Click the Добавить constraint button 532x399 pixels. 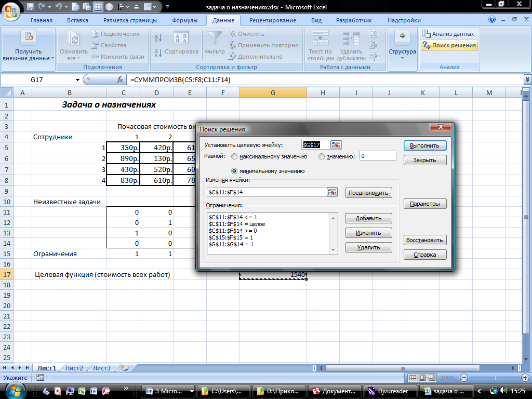click(368, 218)
